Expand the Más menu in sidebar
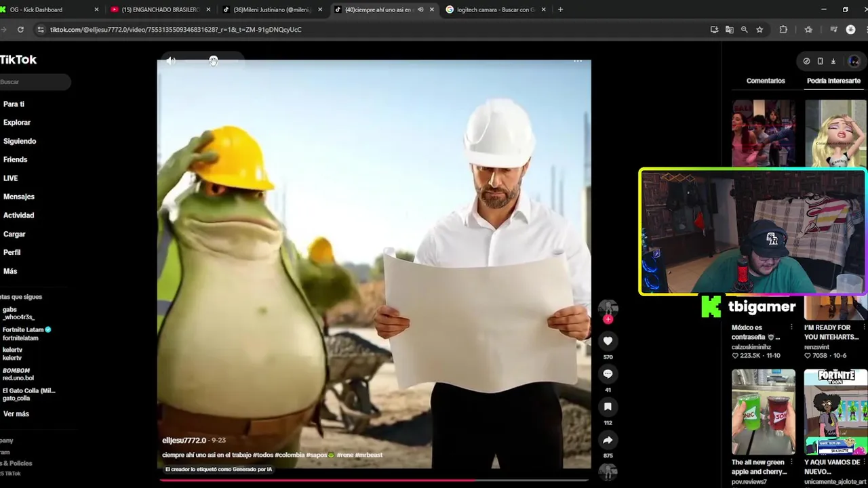The image size is (868, 488). [x=10, y=271]
